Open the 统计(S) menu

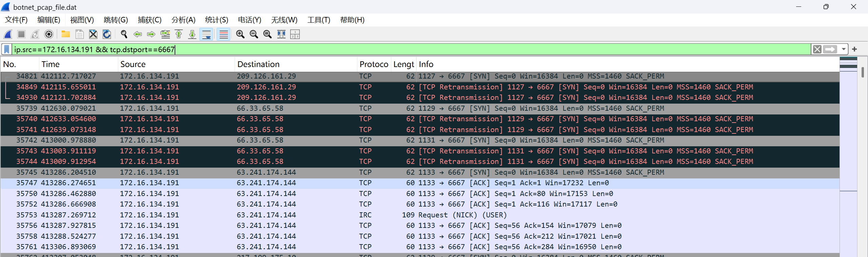click(x=217, y=20)
